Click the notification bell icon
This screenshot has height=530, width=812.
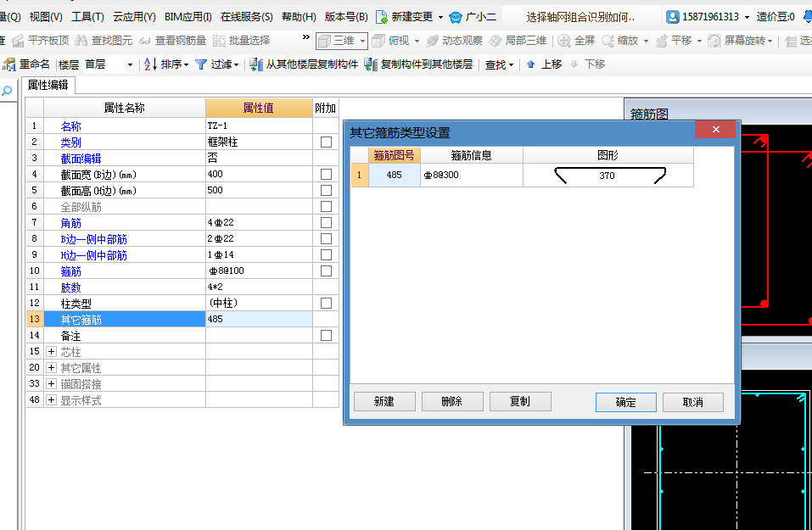tap(808, 17)
